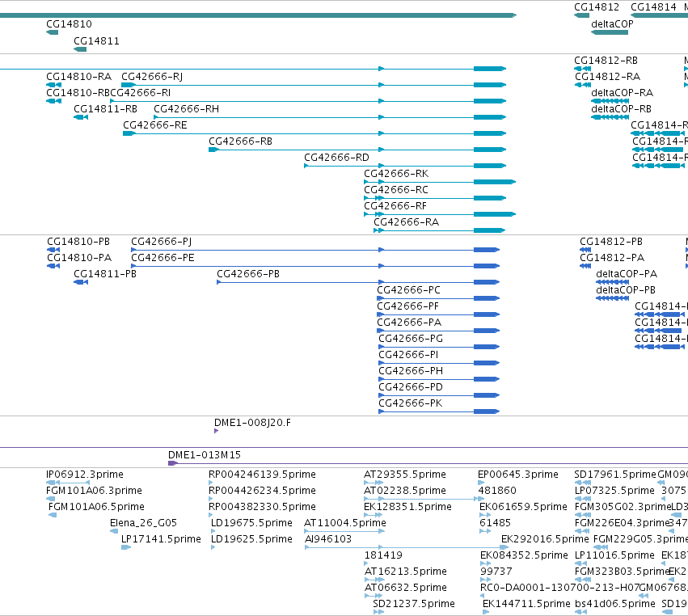Select protein CG42666-PC label
This screenshot has width=688, height=616.
coord(408,290)
